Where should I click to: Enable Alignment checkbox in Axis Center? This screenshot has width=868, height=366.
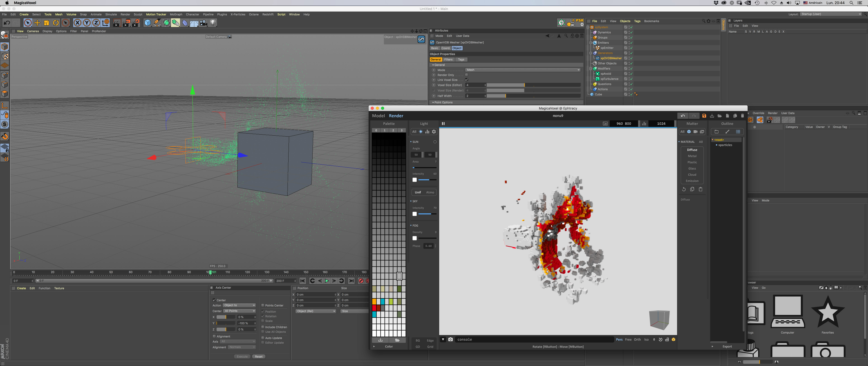[214, 336]
